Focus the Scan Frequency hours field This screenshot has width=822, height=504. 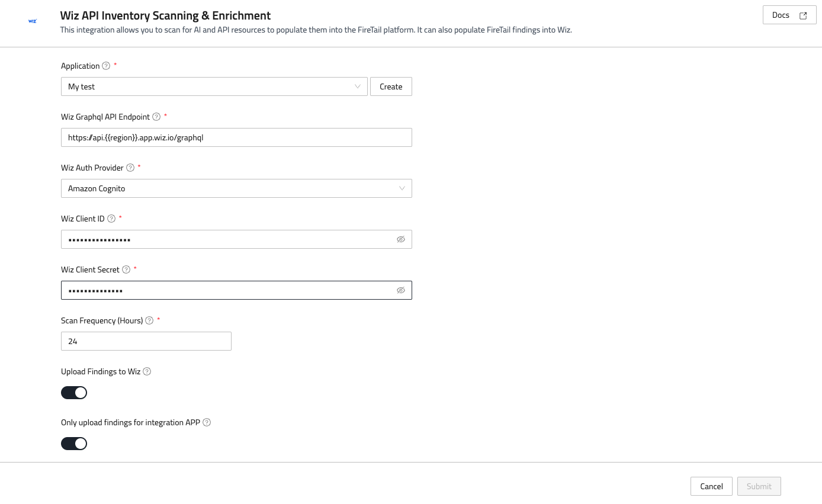[146, 341]
